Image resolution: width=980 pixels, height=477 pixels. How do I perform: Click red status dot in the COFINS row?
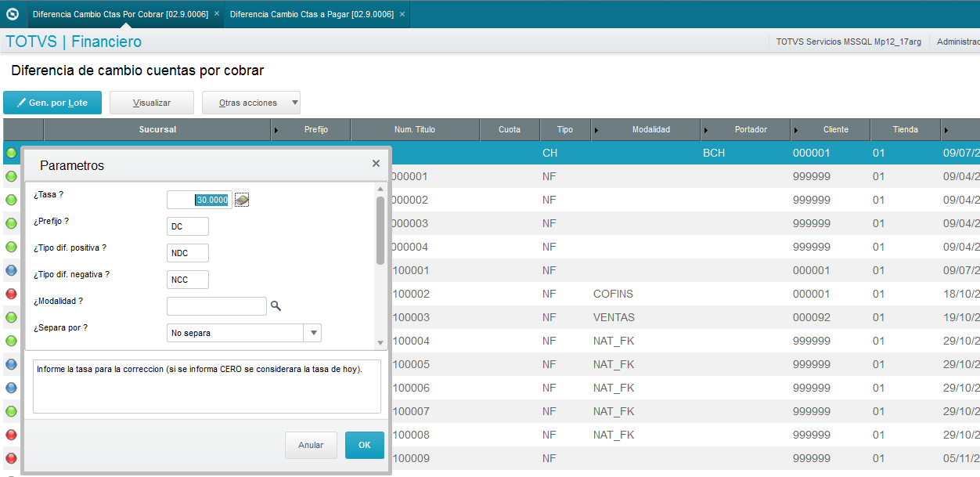[x=12, y=294]
